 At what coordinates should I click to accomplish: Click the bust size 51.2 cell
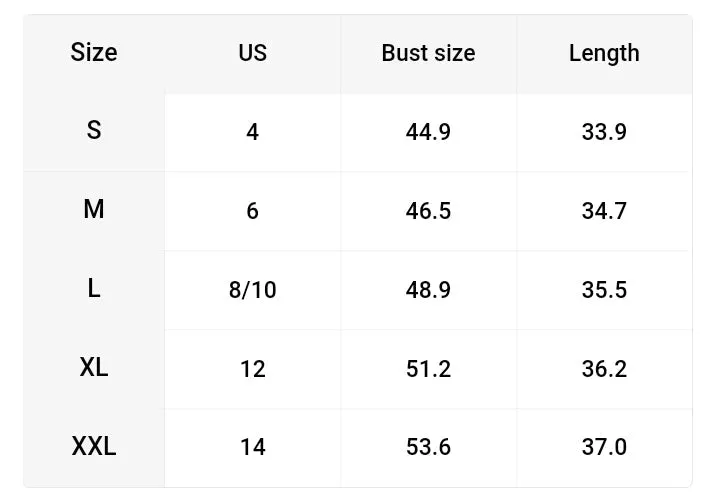point(428,369)
